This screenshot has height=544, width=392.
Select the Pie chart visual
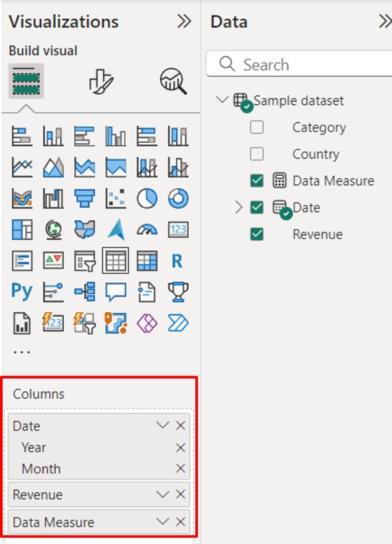[147, 199]
